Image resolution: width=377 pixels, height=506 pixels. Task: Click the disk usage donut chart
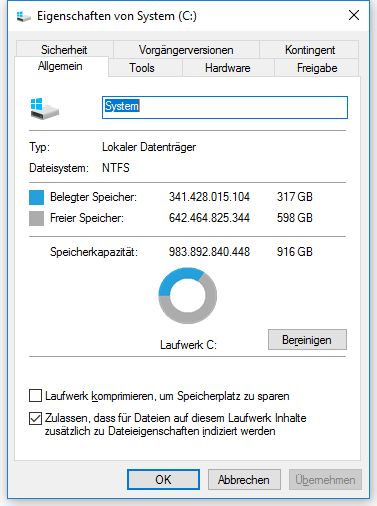188,296
